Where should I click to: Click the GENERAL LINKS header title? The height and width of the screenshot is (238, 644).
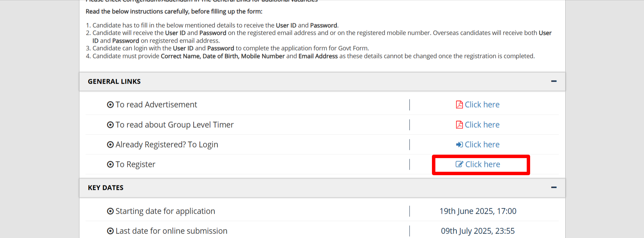click(114, 82)
